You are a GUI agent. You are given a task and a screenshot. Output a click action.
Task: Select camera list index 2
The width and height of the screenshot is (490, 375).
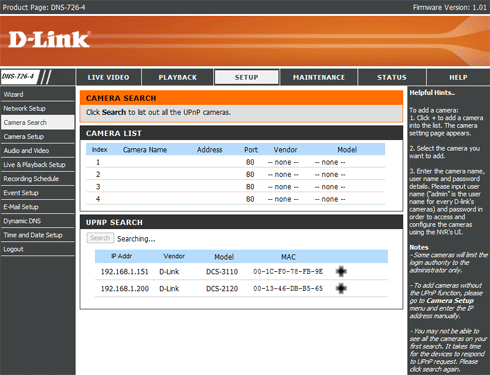98,174
